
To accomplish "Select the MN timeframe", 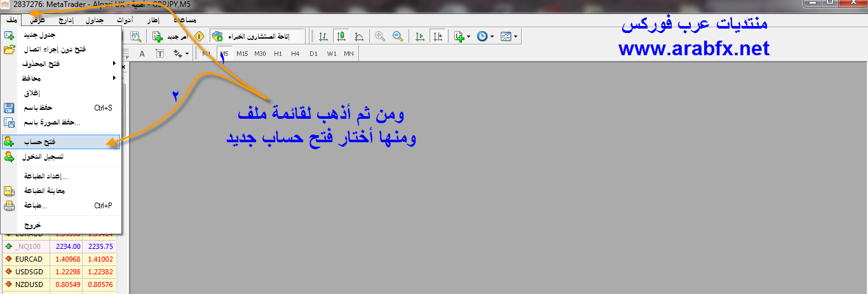I will click(x=349, y=54).
